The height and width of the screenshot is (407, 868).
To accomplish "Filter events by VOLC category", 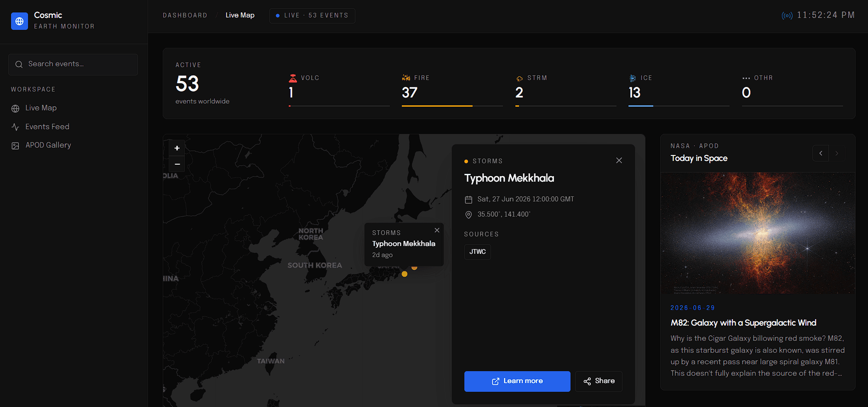I will [x=339, y=90].
